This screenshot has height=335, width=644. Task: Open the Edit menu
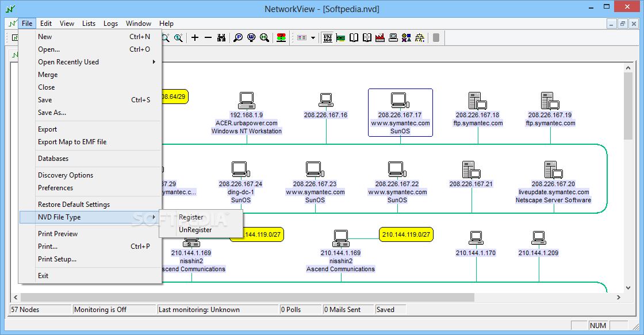(x=46, y=24)
